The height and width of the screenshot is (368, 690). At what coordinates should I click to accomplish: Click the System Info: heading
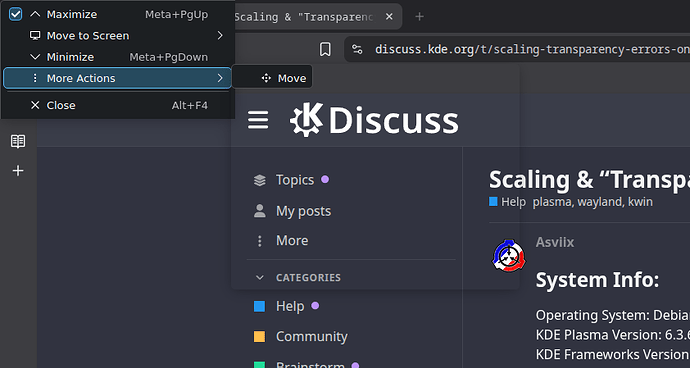click(597, 280)
